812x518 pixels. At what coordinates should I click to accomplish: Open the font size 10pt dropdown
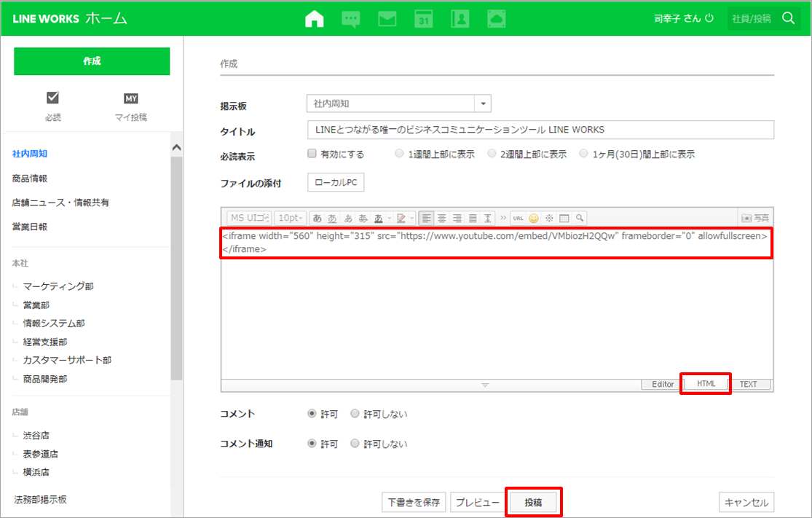291,218
